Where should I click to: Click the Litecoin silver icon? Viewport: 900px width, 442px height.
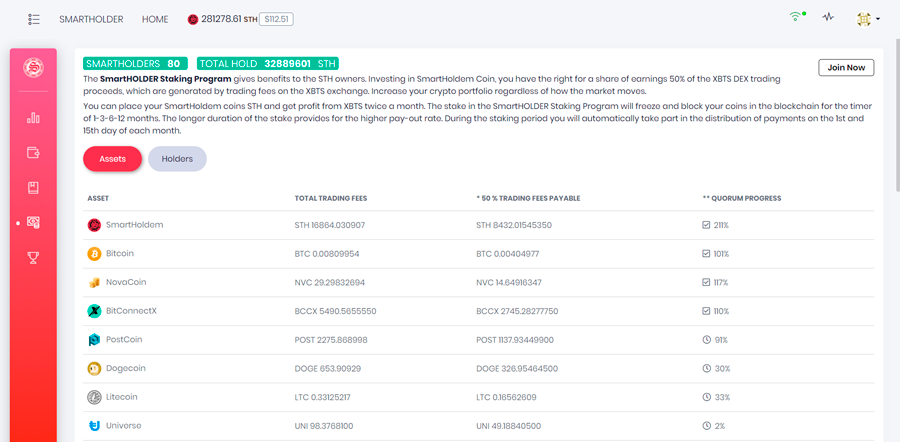pyautogui.click(x=94, y=397)
